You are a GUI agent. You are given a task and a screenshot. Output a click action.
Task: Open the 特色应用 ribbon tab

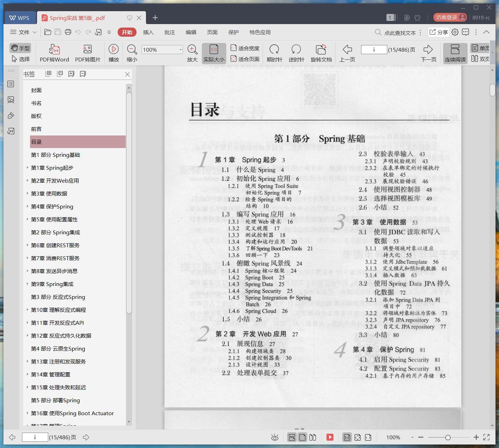pos(260,32)
